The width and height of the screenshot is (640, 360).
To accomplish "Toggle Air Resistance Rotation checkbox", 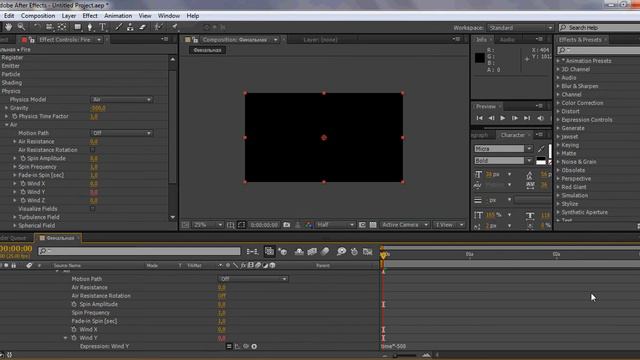I will (x=93, y=150).
